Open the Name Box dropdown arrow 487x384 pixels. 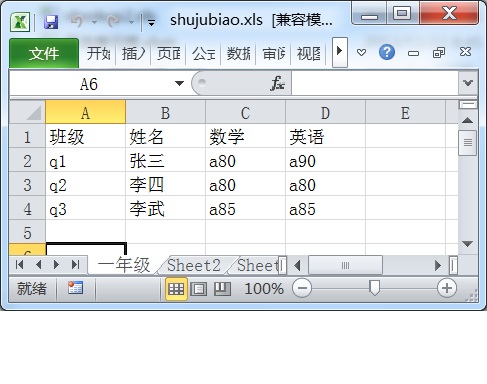(179, 83)
